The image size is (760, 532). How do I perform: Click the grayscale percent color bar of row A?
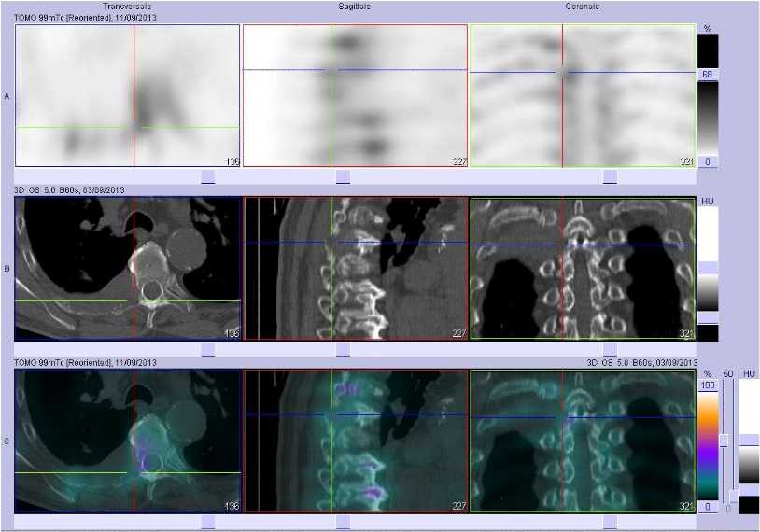click(708, 119)
